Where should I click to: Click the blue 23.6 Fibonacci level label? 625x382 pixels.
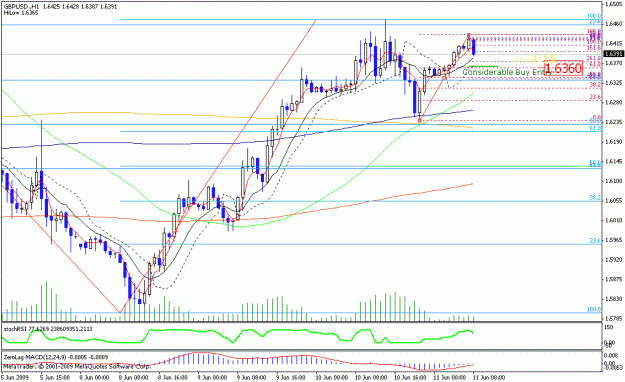(x=595, y=241)
